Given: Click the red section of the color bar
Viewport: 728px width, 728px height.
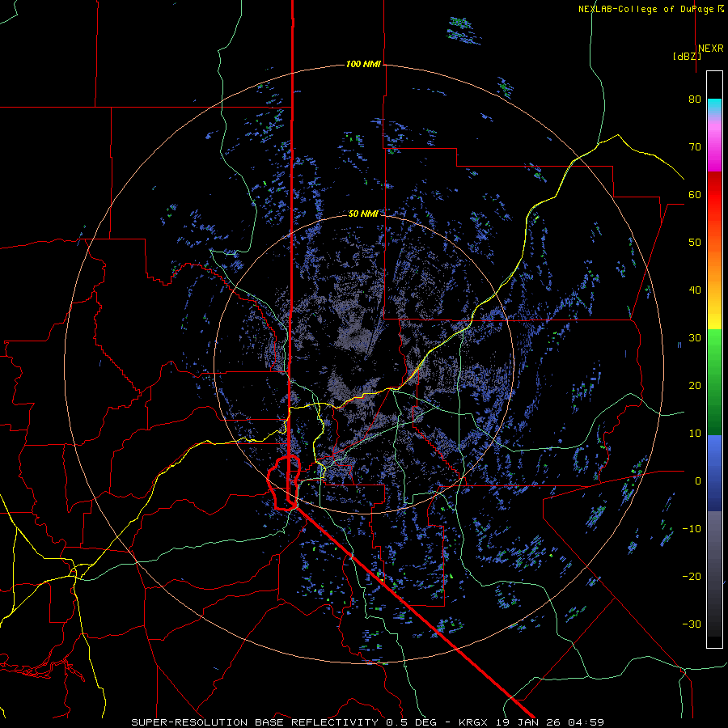Looking at the screenshot, I should (714, 195).
